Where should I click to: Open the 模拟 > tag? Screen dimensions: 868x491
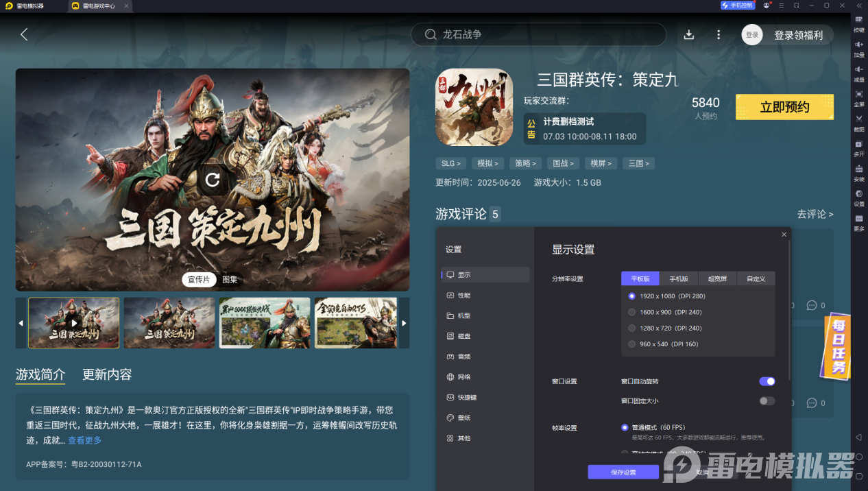pyautogui.click(x=488, y=163)
